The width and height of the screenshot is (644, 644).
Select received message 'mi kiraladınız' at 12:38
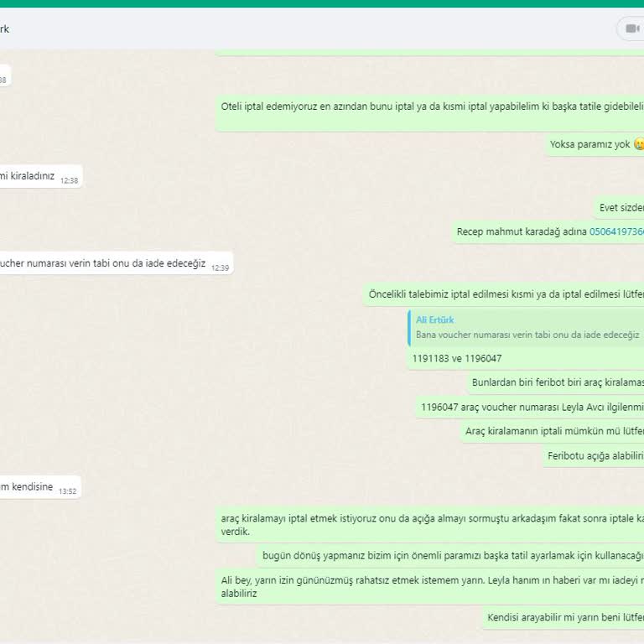click(x=41, y=176)
